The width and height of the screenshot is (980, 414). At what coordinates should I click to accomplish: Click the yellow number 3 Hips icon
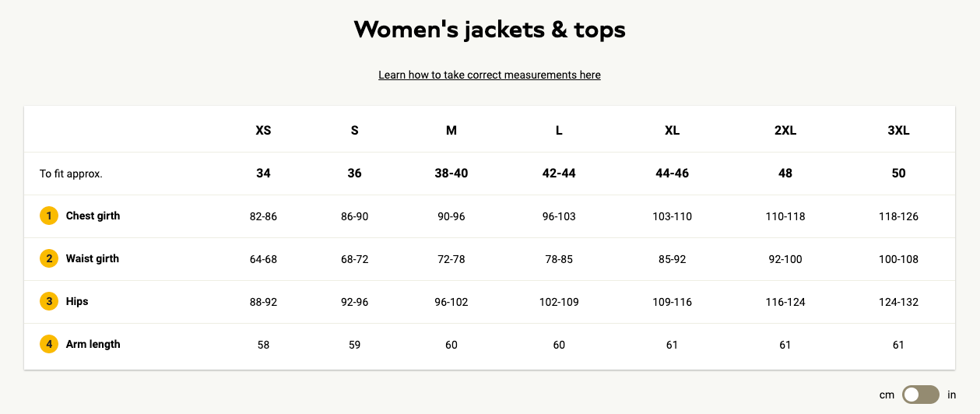coord(49,302)
